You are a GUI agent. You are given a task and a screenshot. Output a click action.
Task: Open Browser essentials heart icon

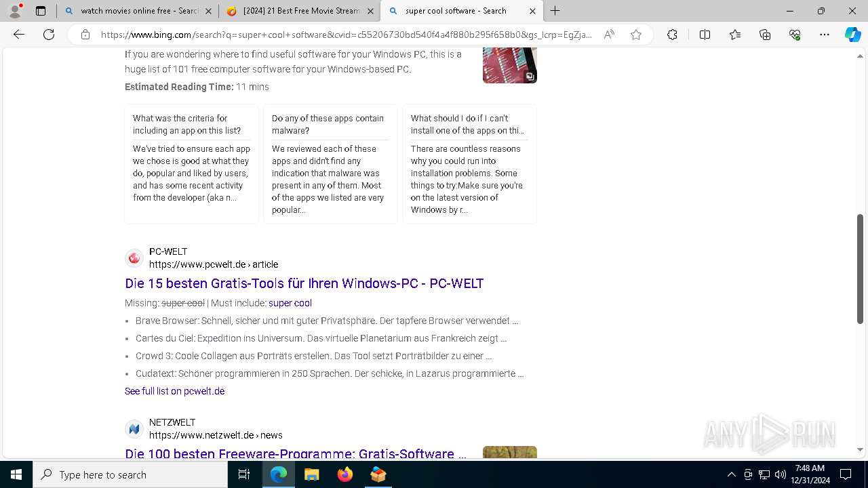click(x=795, y=35)
